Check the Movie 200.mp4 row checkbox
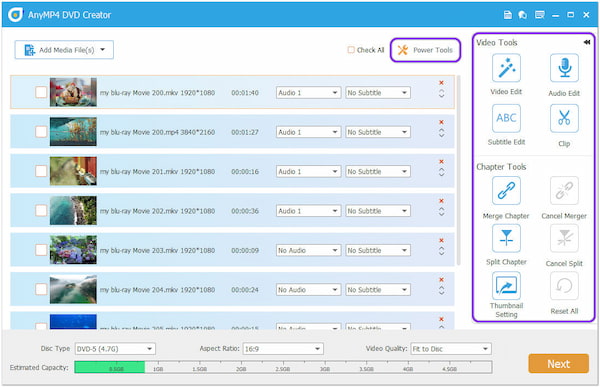The width and height of the screenshot is (600, 387). 41,132
